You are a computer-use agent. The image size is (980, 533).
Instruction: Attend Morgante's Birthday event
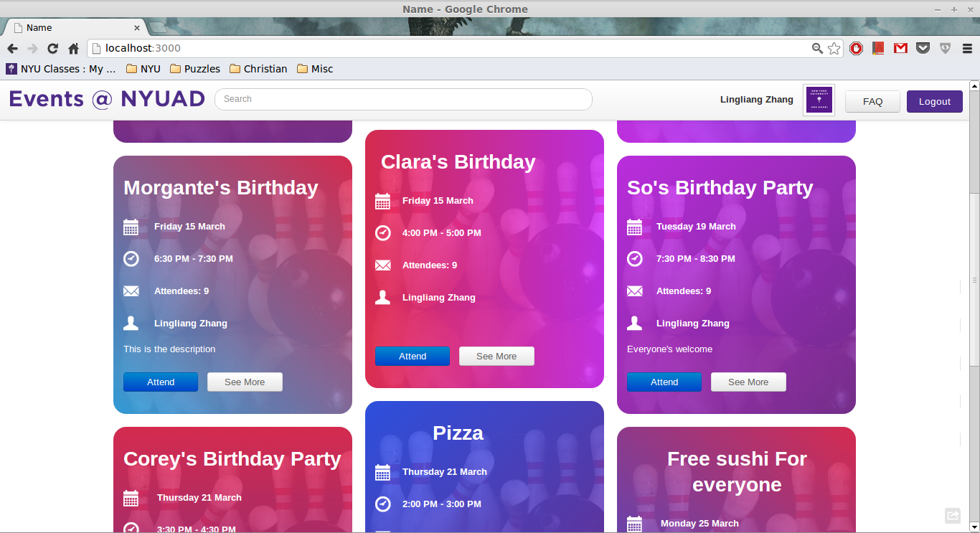(161, 382)
